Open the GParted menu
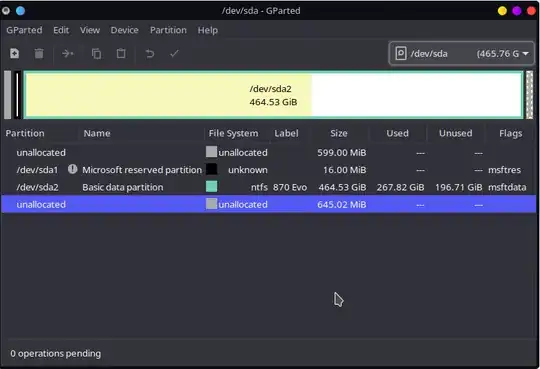Image resolution: width=540 pixels, height=369 pixels. [x=24, y=30]
